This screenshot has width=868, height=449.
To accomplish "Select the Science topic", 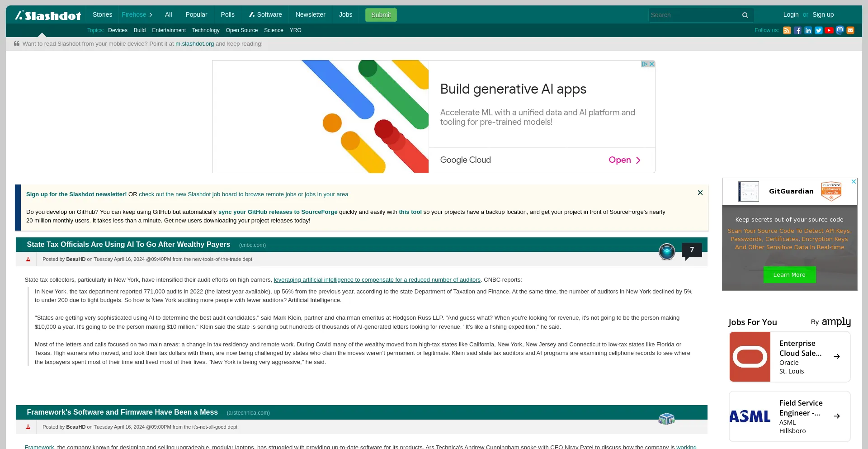I will click(274, 30).
